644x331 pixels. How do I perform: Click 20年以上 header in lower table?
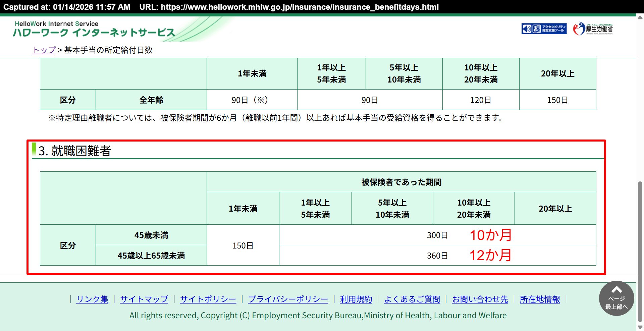[555, 208]
